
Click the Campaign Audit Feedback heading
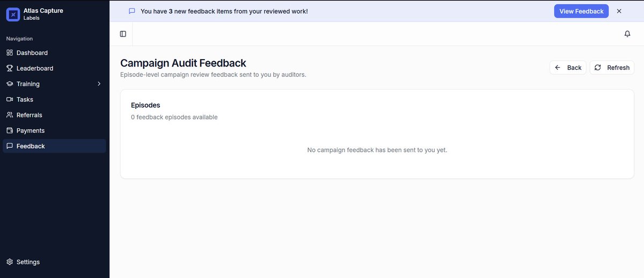[x=183, y=63]
